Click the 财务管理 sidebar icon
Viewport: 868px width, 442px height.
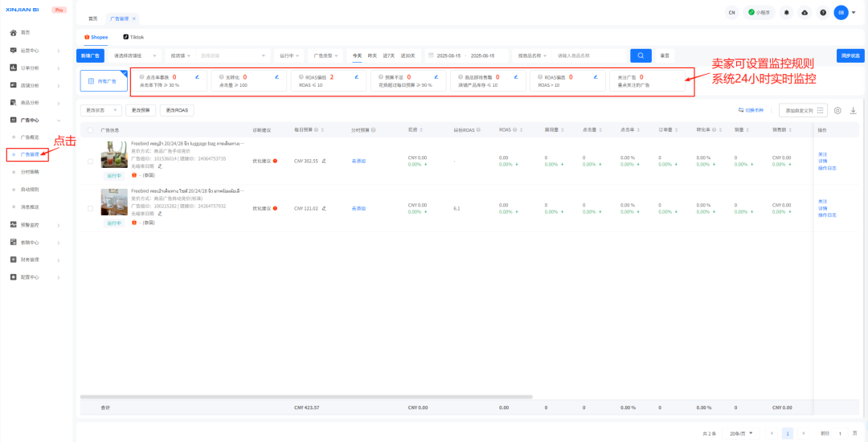point(14,259)
